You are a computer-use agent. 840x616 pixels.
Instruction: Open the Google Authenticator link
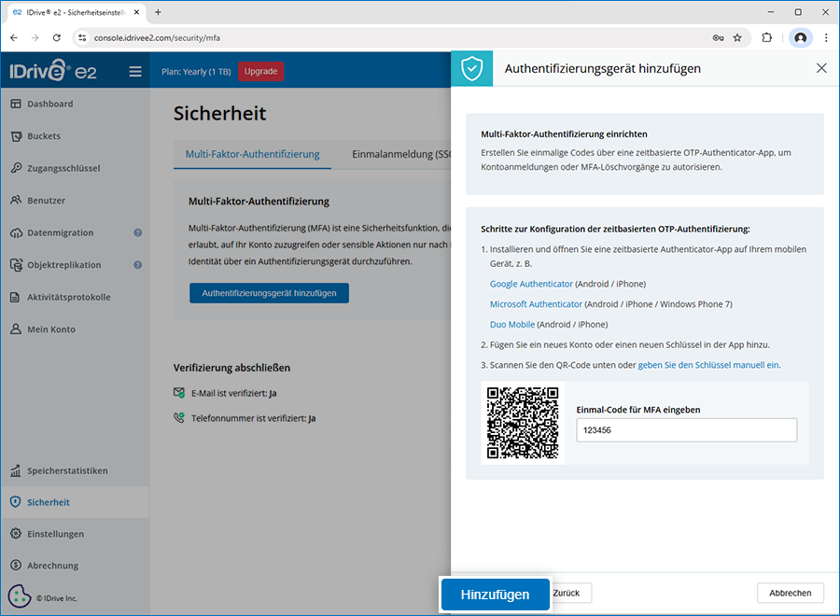531,284
